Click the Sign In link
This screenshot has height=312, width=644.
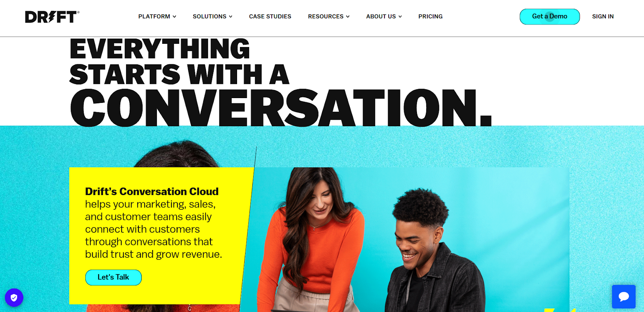pyautogui.click(x=603, y=16)
